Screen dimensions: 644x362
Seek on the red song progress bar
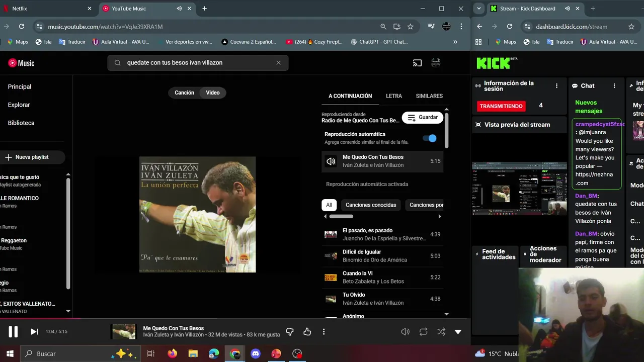[x=40, y=318]
